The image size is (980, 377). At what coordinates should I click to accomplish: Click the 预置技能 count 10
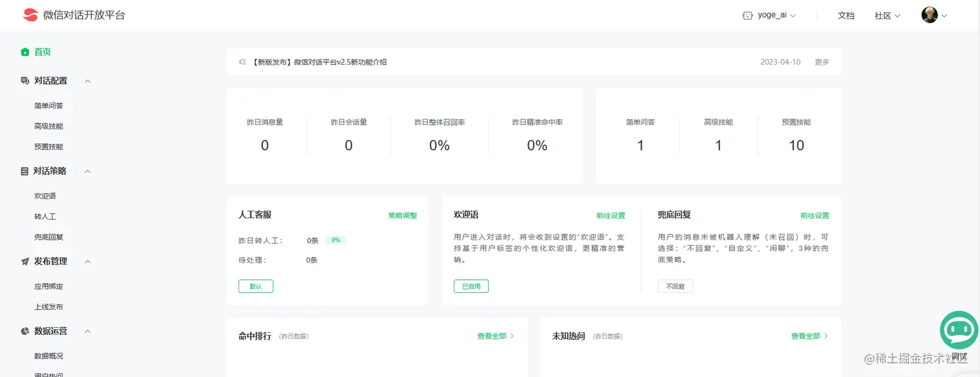coord(797,146)
